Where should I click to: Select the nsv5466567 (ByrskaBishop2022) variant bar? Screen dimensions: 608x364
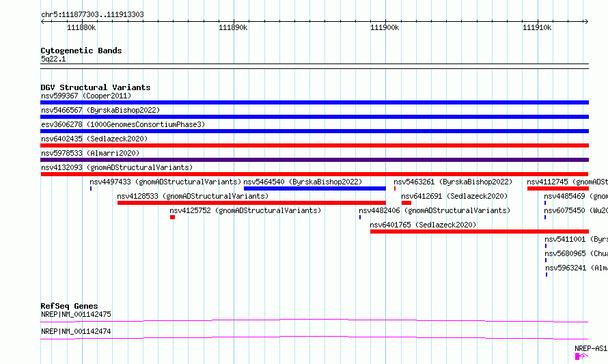314,117
